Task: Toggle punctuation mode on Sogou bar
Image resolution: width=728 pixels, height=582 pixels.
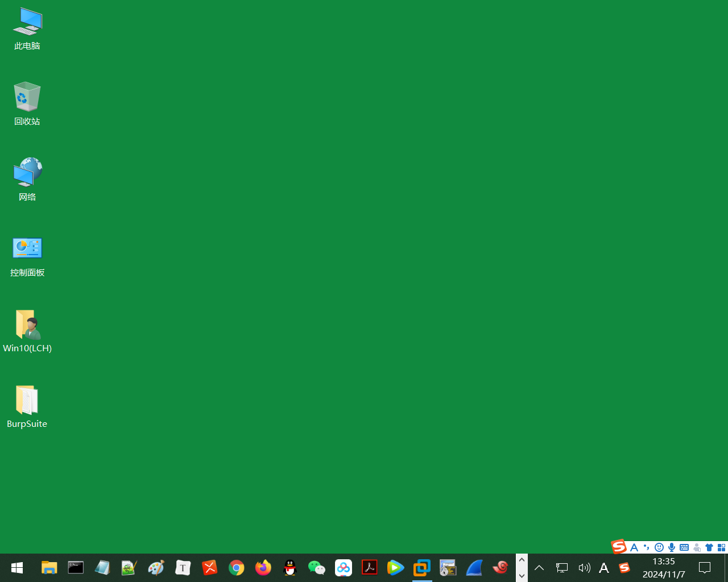Action: (x=647, y=547)
